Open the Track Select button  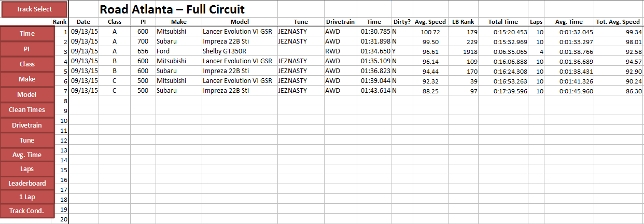coord(34,9)
